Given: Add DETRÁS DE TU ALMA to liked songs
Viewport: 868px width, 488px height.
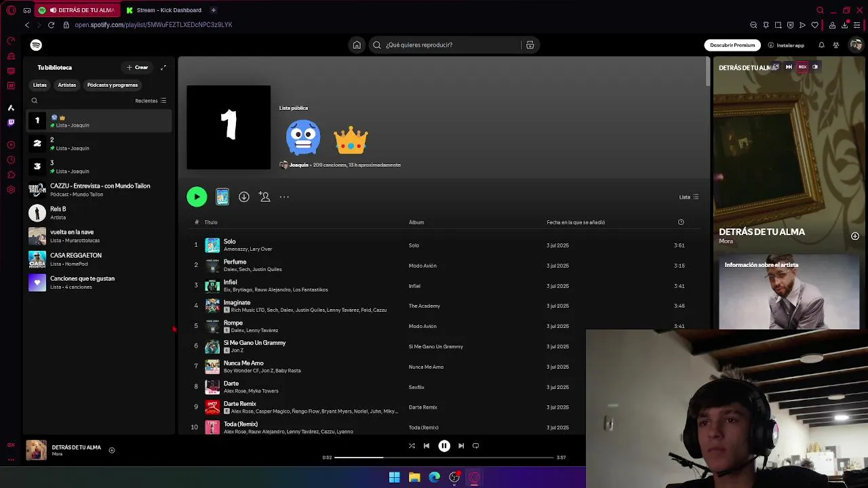Looking at the screenshot, I should pos(112,450).
